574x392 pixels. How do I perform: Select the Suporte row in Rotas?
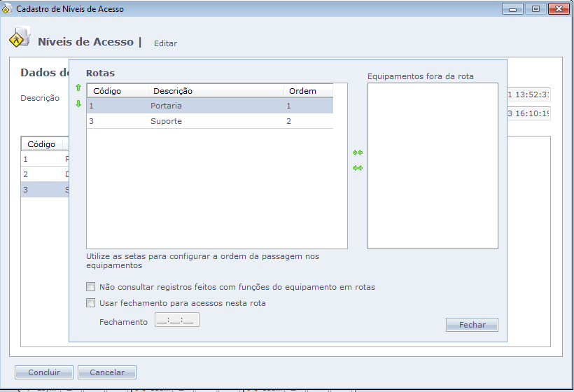coord(209,121)
